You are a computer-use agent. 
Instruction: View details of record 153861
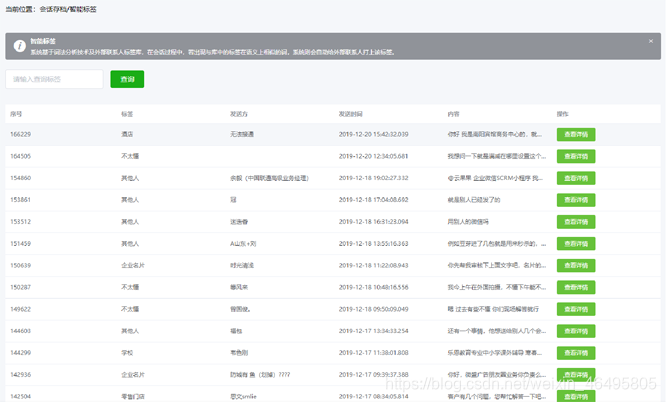[576, 200]
